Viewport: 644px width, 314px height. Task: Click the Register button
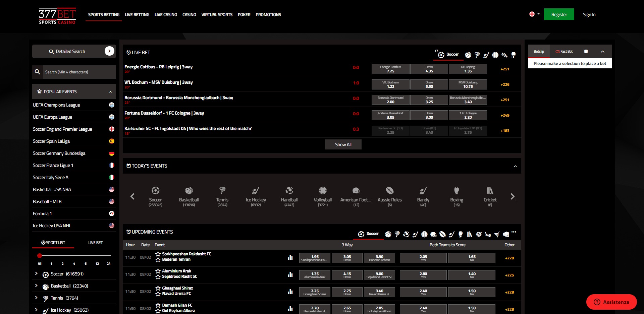(559, 14)
